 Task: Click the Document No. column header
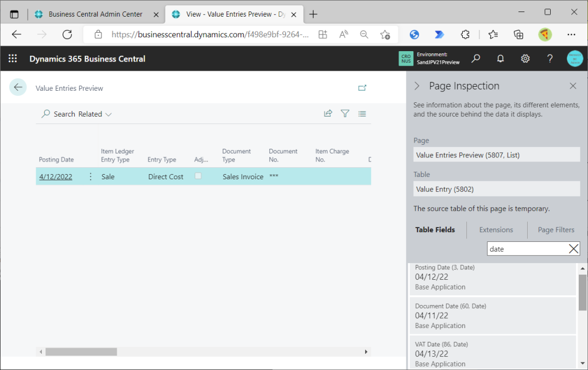pyautogui.click(x=283, y=155)
